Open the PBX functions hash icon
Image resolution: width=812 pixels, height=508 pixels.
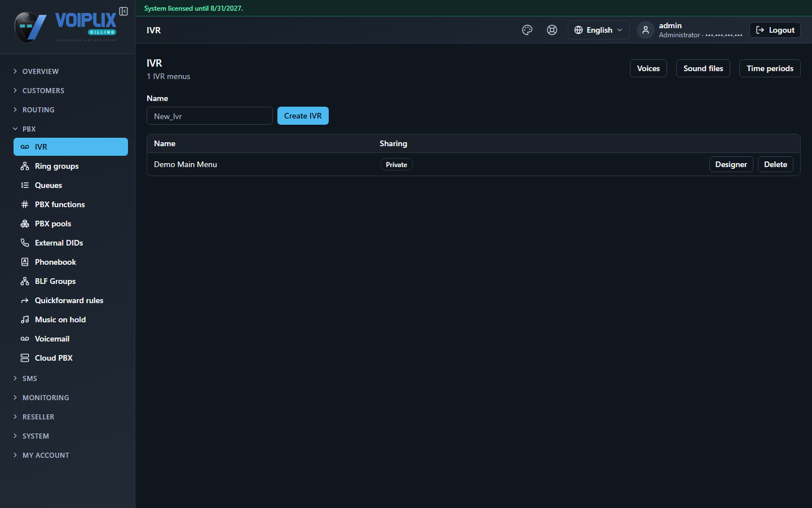click(25, 204)
